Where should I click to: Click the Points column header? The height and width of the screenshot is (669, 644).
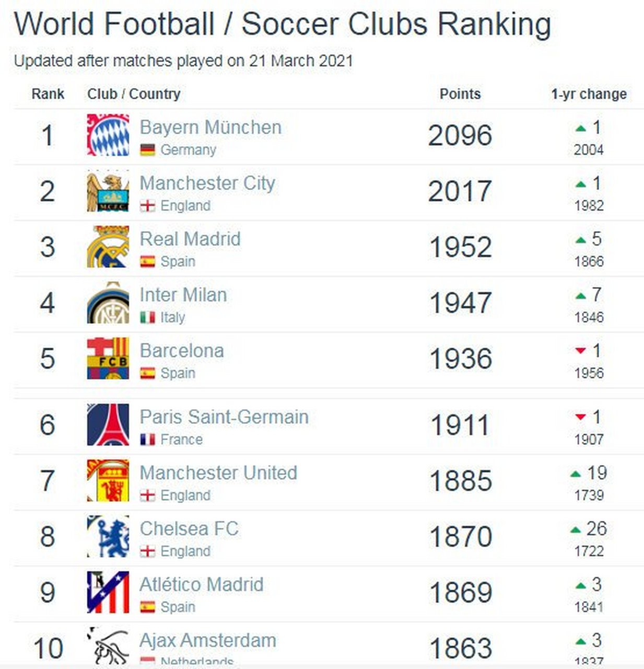(460, 94)
